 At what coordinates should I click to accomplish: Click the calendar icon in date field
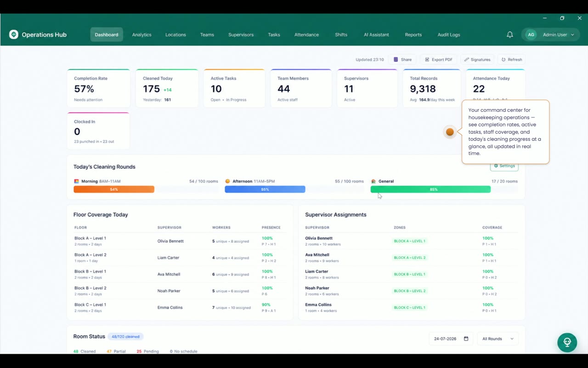(466, 339)
